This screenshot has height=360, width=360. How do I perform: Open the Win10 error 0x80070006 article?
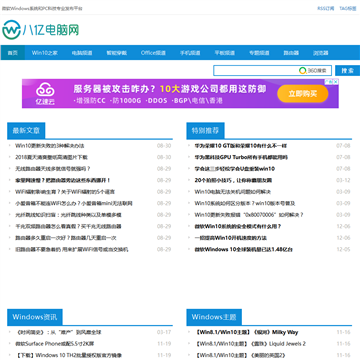(249, 215)
